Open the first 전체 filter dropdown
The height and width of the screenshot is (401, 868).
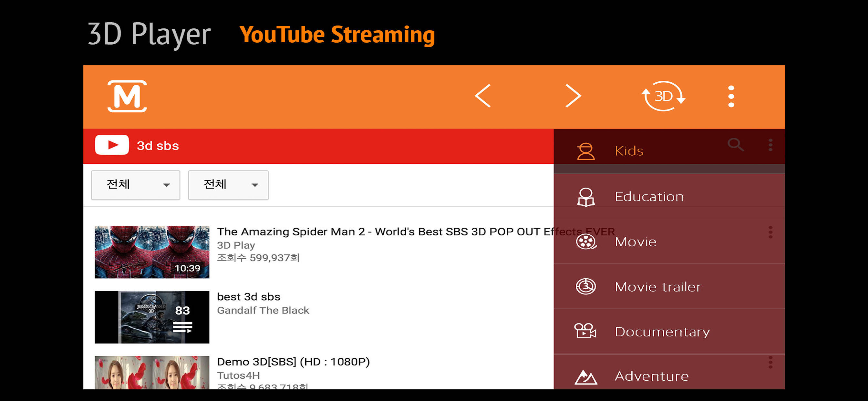[135, 185]
